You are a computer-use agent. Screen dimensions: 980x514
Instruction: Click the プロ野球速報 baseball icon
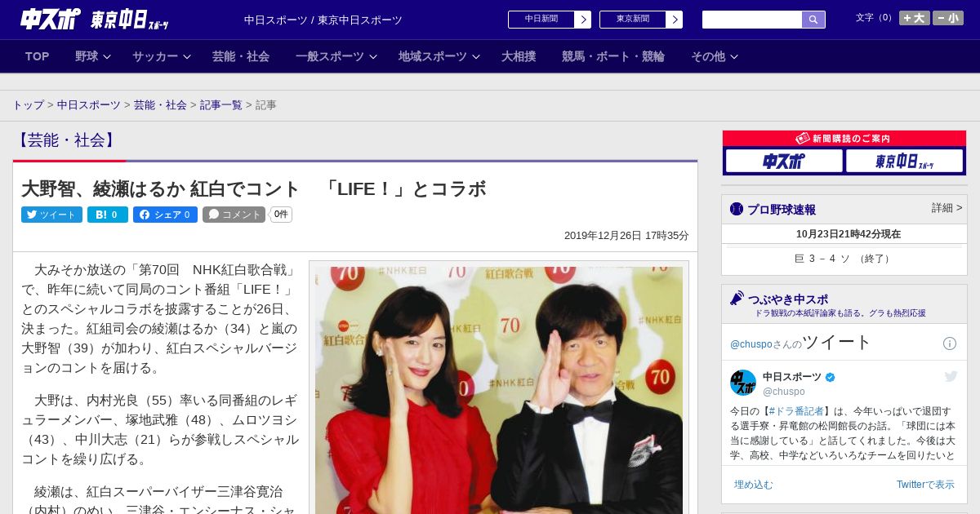737,209
